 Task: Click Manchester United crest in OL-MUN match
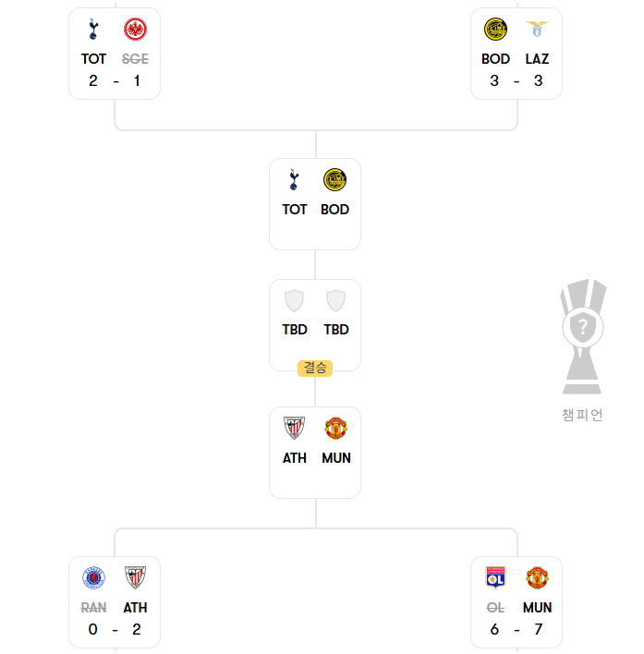(x=537, y=577)
